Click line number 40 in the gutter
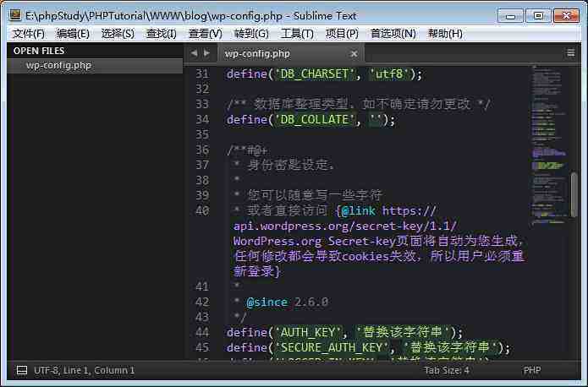Viewport: 588px width, 387px height. coord(202,210)
